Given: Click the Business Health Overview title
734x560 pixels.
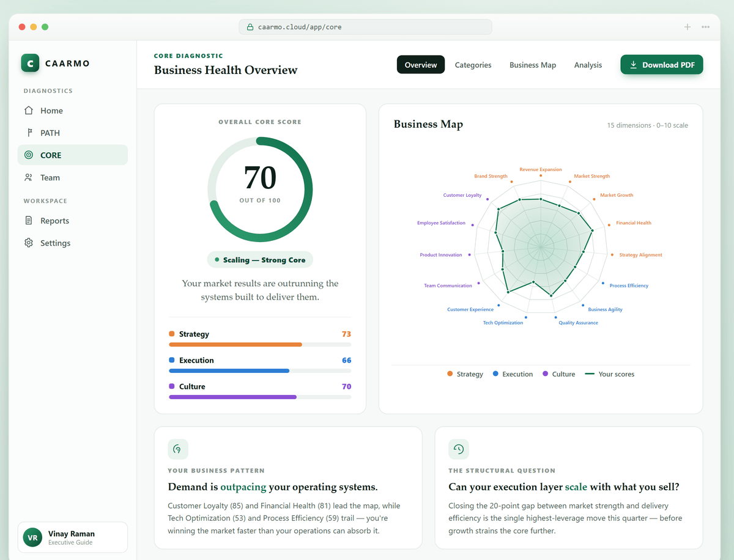Looking at the screenshot, I should [226, 70].
